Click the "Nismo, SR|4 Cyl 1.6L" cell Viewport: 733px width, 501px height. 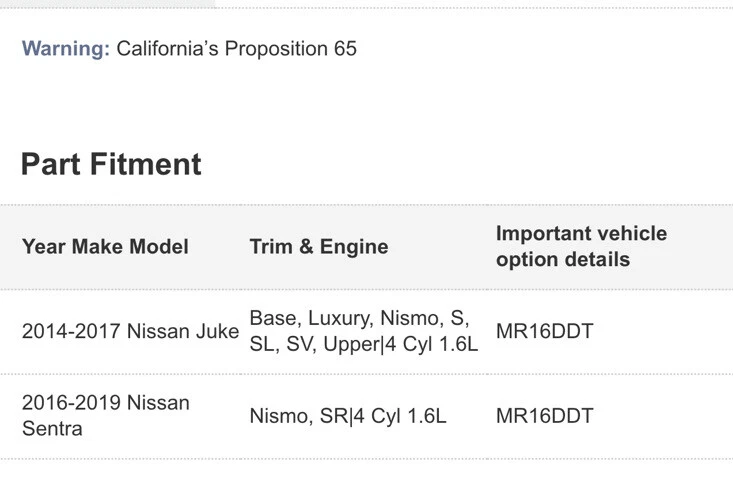coord(348,415)
